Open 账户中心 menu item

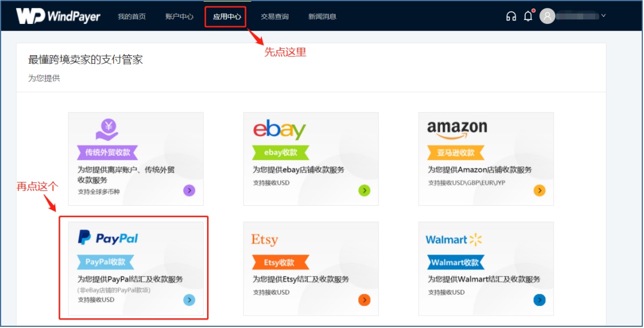(179, 16)
